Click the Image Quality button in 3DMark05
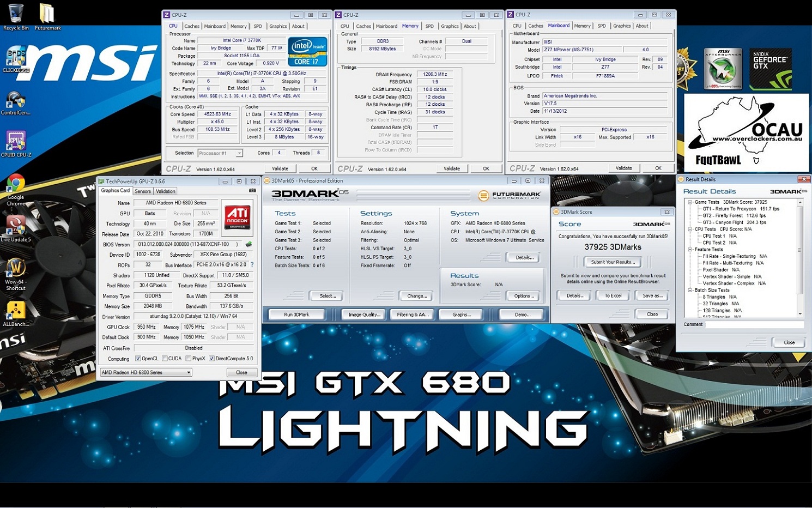Screen dimensions: 812x508 point(364,315)
